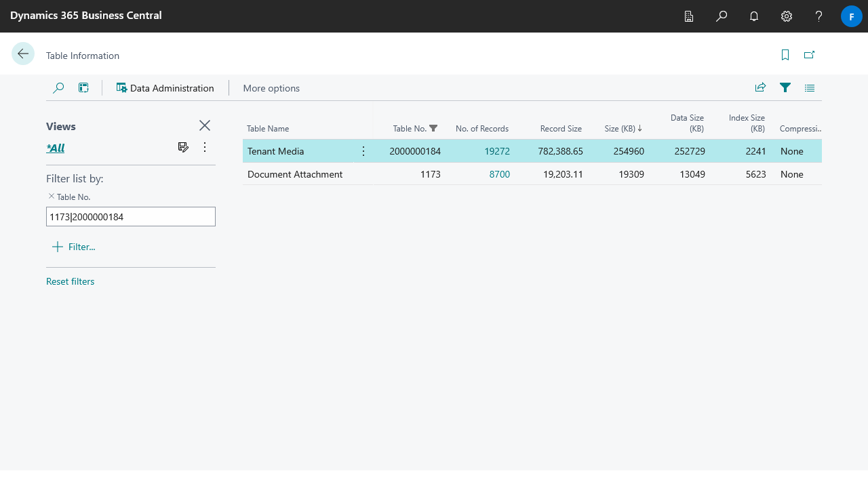Click the list view layout icon
The image size is (868, 488).
click(809, 88)
